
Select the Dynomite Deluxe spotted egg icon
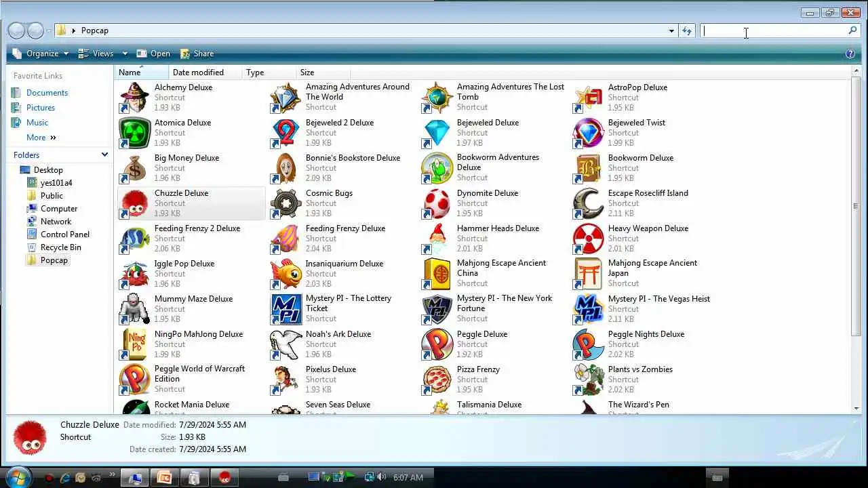[x=437, y=203]
